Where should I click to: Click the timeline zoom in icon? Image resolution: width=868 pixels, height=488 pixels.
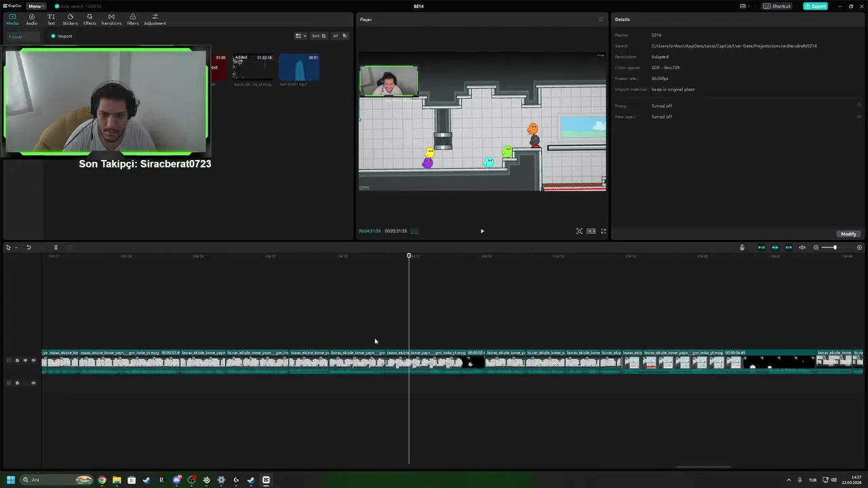pos(859,247)
